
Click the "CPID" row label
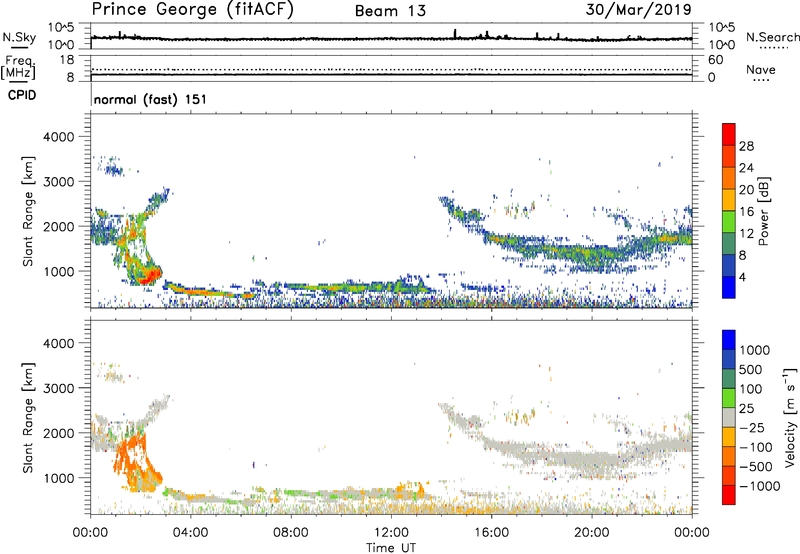pyautogui.click(x=22, y=95)
